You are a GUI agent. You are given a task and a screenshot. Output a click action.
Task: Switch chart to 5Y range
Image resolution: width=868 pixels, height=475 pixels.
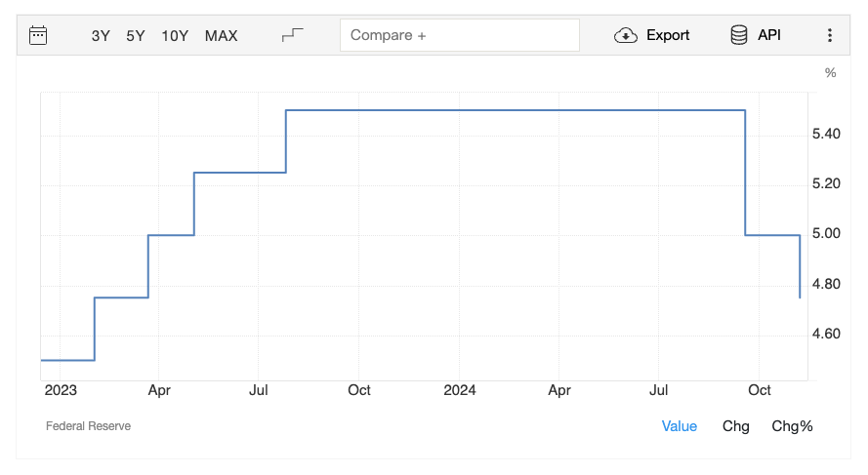click(x=136, y=36)
